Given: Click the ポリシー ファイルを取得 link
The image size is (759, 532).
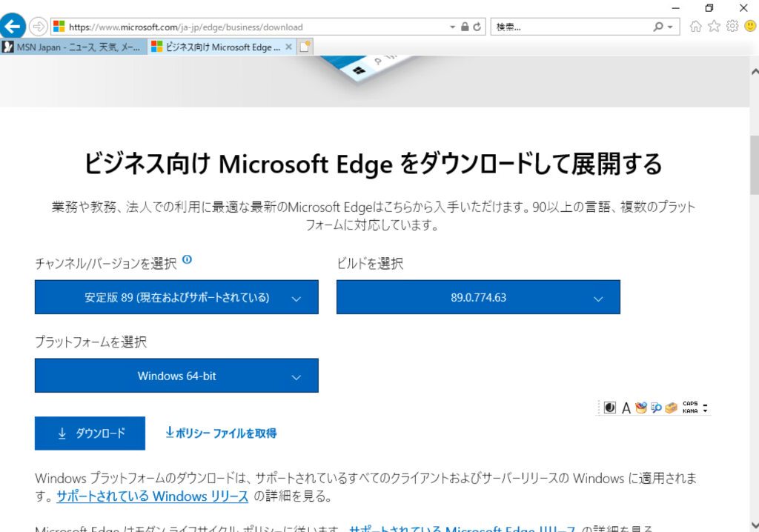Looking at the screenshot, I should tap(221, 433).
